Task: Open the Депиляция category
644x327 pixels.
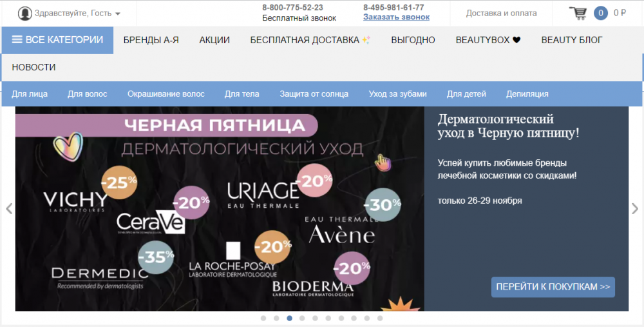Action: pyautogui.click(x=527, y=94)
